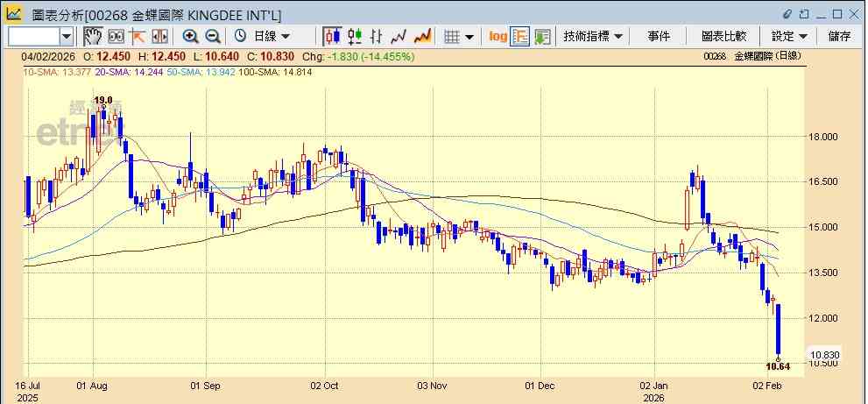
Task: Click the 01 Aug date axis label
Action: (93, 386)
